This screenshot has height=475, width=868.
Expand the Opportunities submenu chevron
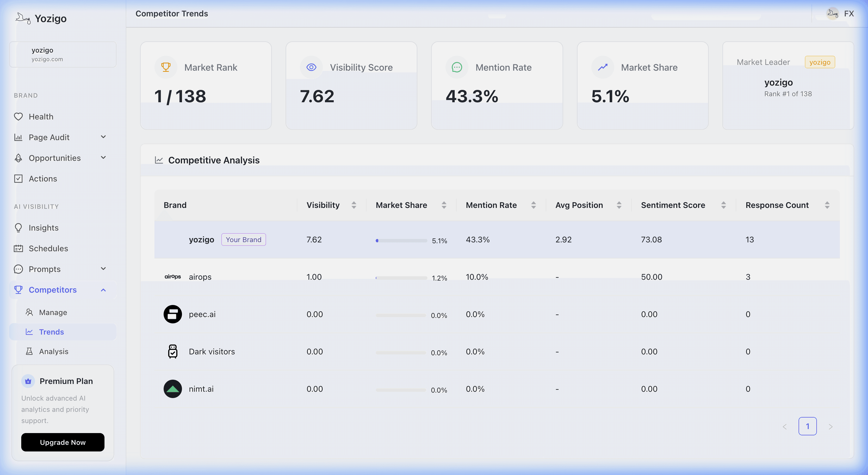[x=103, y=158]
